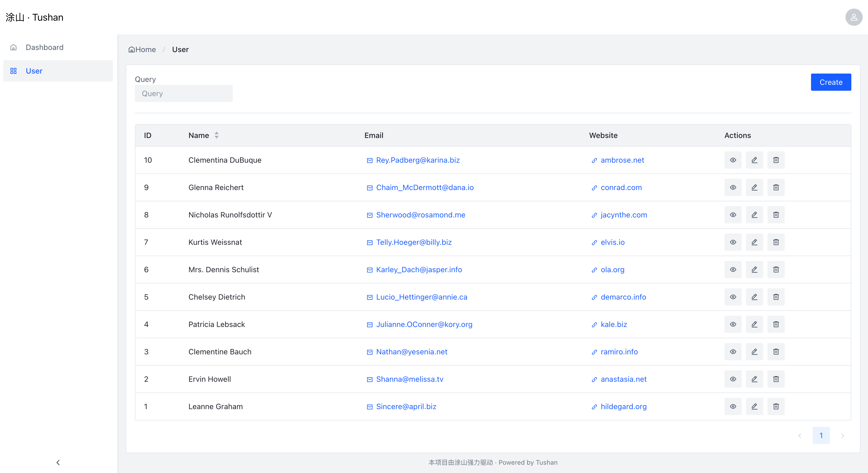Collapse the sidebar with left chevron
The image size is (868, 473).
point(58,462)
